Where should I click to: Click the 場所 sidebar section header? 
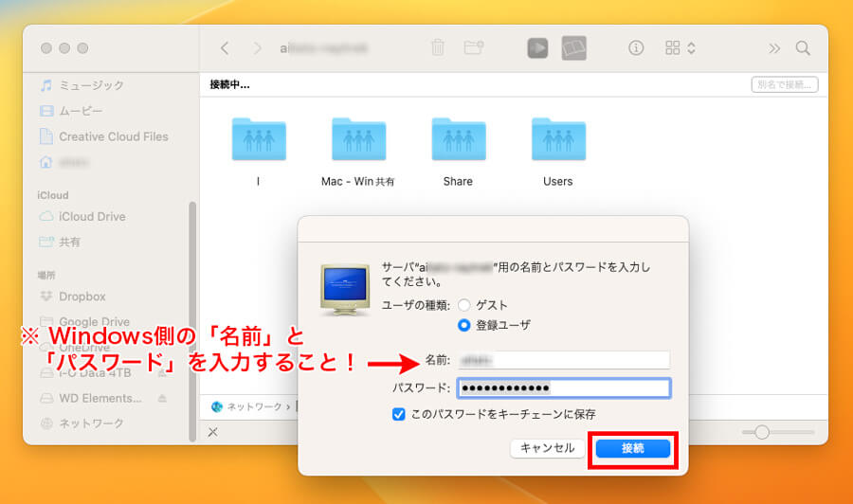(x=46, y=275)
